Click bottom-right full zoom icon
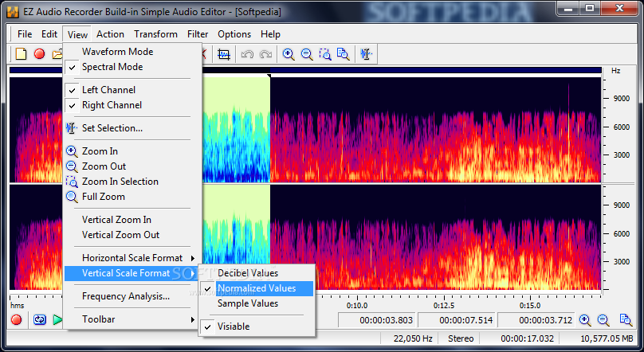Image resolution: width=644 pixels, height=352 pixels. tap(626, 320)
